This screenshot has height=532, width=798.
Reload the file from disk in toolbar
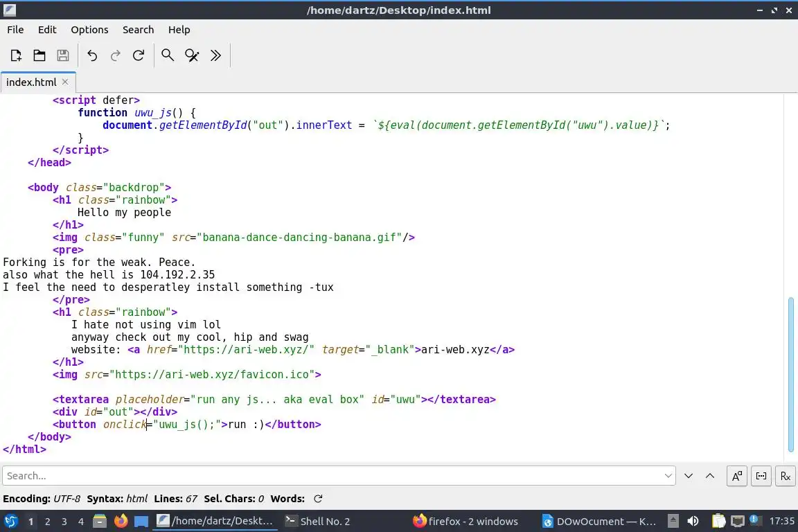[139, 55]
